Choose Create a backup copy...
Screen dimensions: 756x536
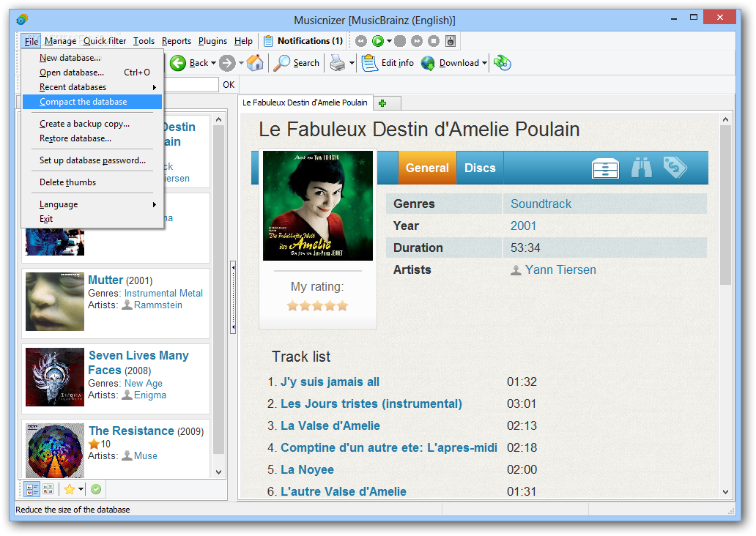pyautogui.click(x=92, y=124)
